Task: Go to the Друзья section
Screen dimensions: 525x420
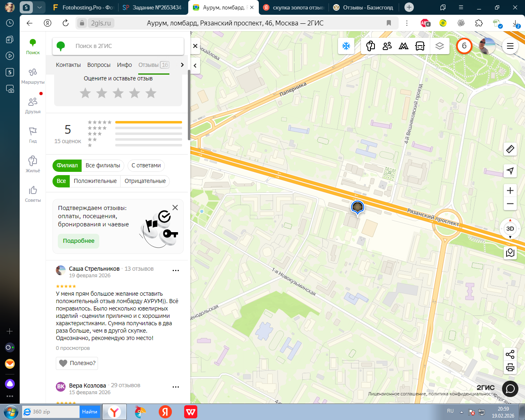Action: click(x=33, y=105)
